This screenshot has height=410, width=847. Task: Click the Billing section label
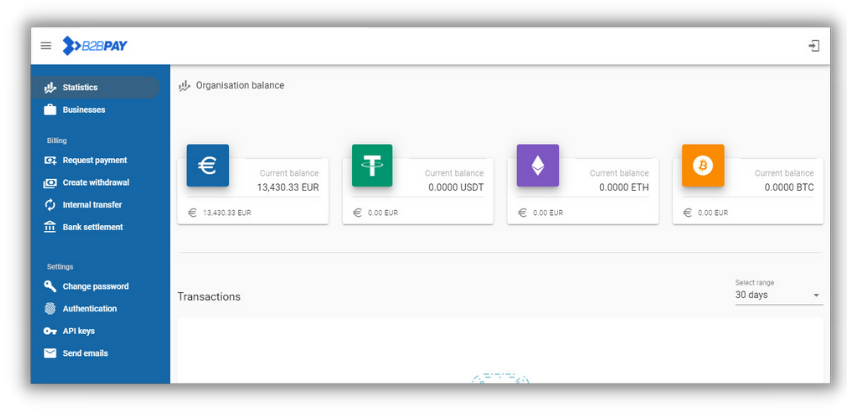tap(57, 140)
